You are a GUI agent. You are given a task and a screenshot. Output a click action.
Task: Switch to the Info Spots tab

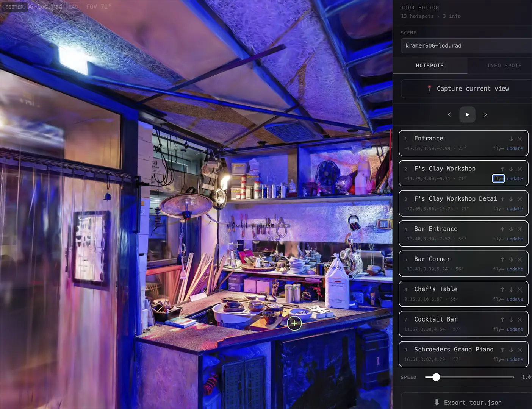504,66
